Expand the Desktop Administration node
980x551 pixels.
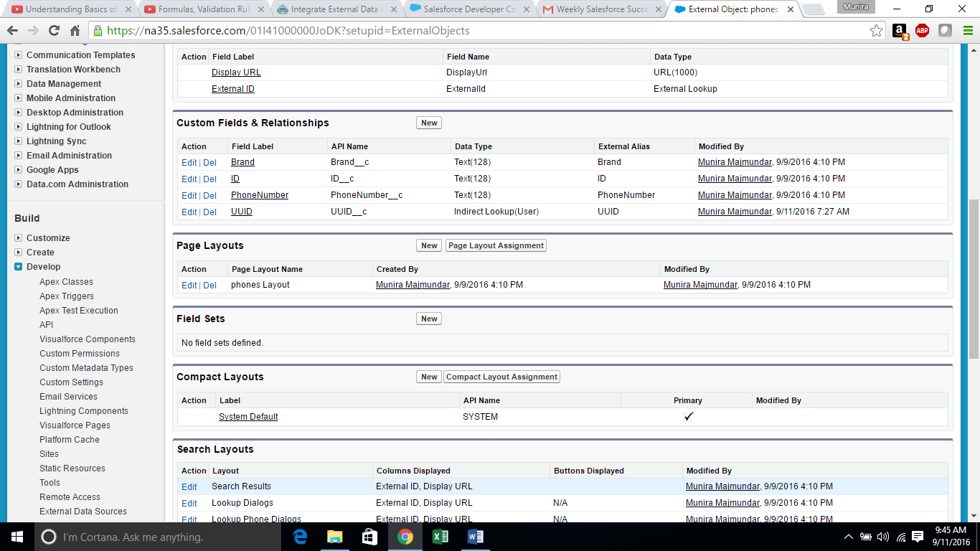(19, 113)
